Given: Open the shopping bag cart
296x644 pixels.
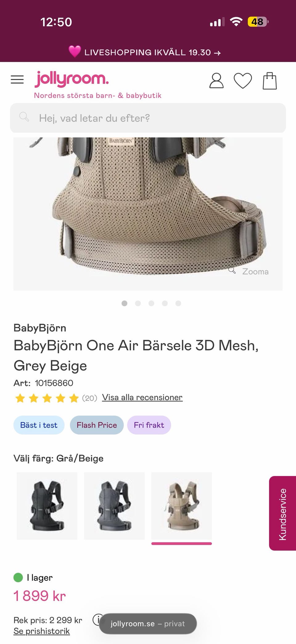Looking at the screenshot, I should tap(269, 81).
